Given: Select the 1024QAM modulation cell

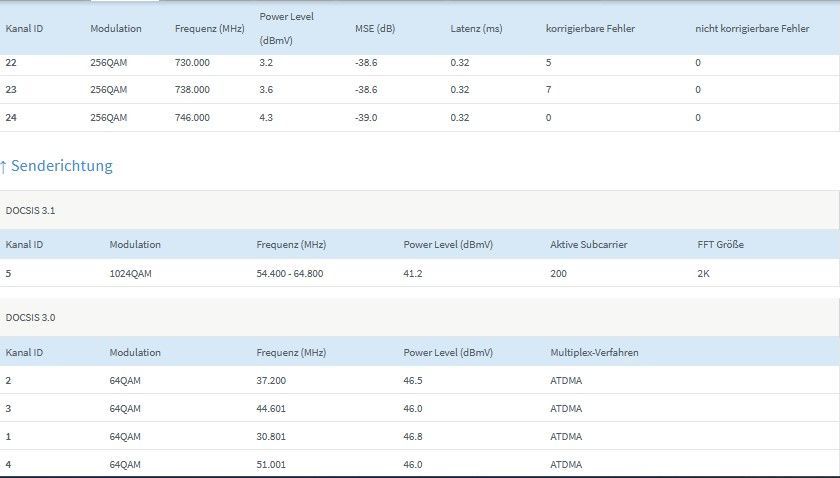Looking at the screenshot, I should pos(131,273).
